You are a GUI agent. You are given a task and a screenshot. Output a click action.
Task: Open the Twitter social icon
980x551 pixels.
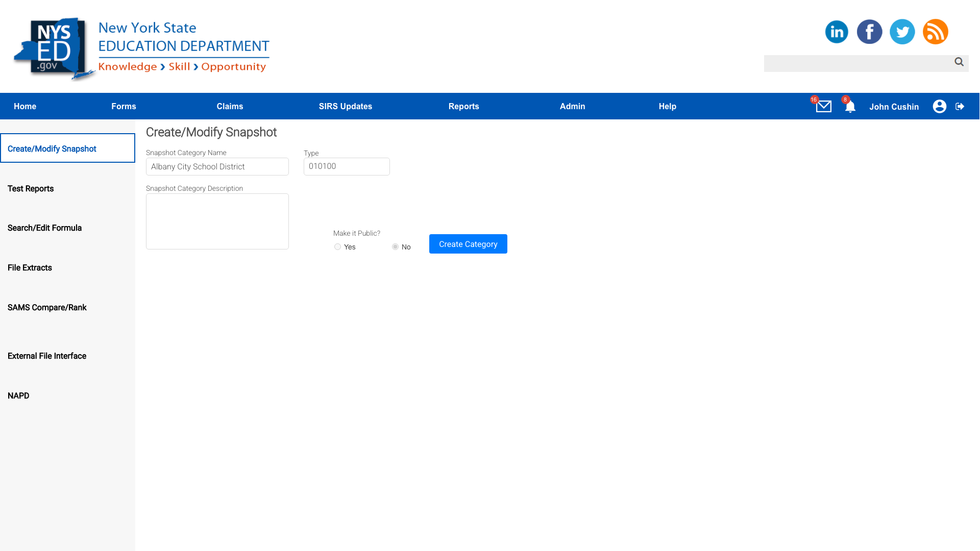tap(902, 32)
